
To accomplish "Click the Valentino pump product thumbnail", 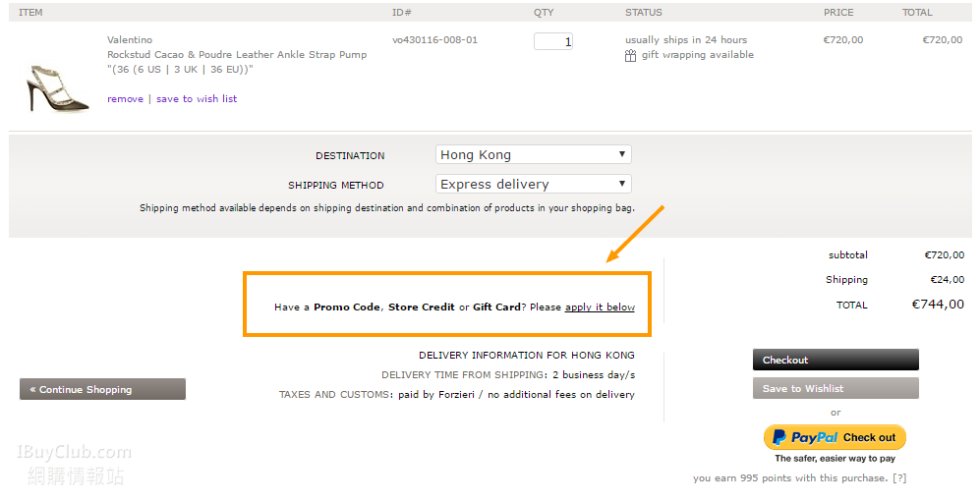I will pos(57,88).
